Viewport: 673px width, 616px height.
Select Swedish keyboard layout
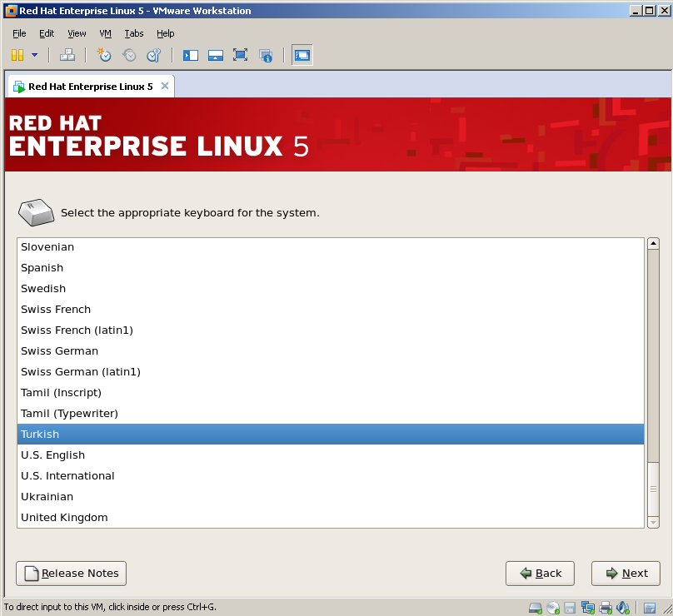point(331,289)
